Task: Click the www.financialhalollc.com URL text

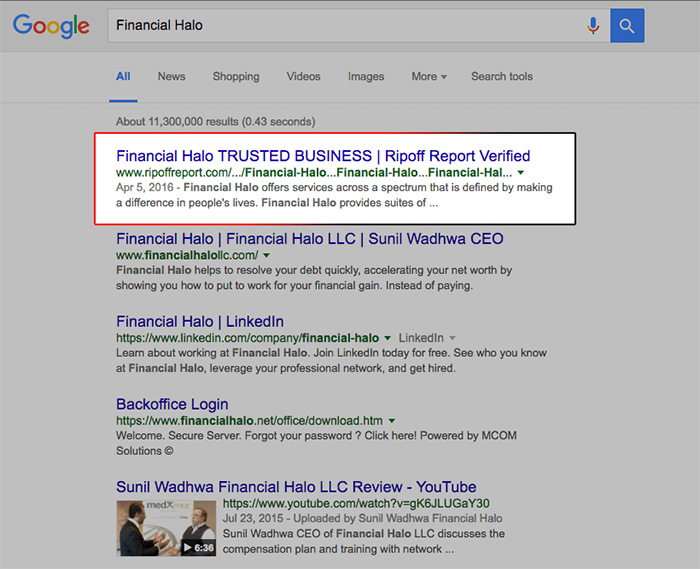Action: 187,255
